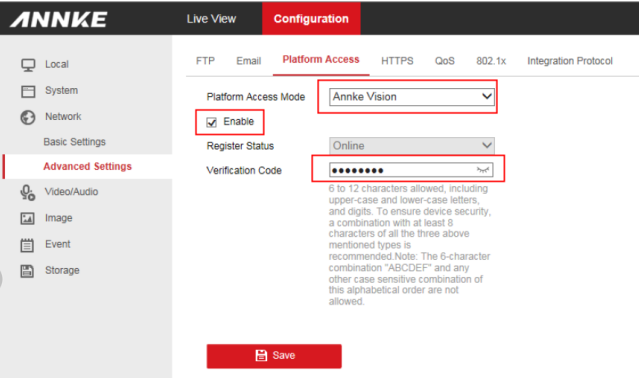Switch to Live View tab

pyautogui.click(x=211, y=19)
